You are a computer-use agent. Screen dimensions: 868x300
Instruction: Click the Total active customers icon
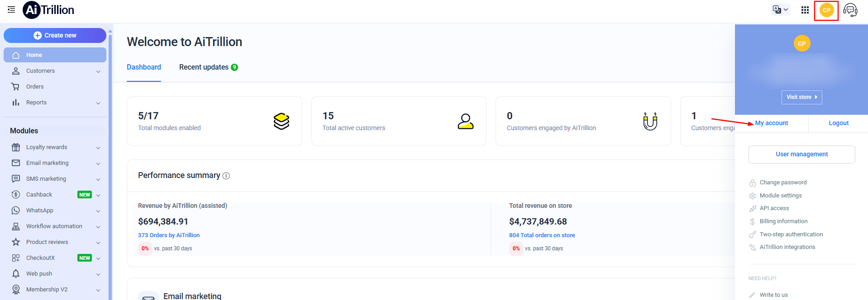(466, 121)
